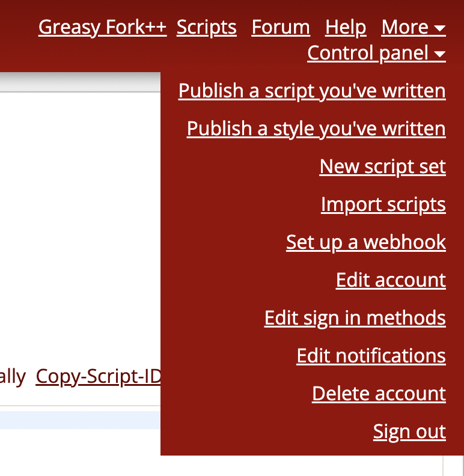Click the truncated "ally" text beside Copy-Script-ID
The image size is (464, 476).
(x=13, y=377)
